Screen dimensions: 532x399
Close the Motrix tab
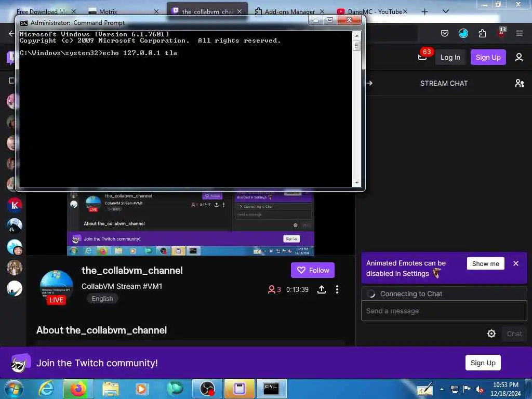click(x=156, y=11)
